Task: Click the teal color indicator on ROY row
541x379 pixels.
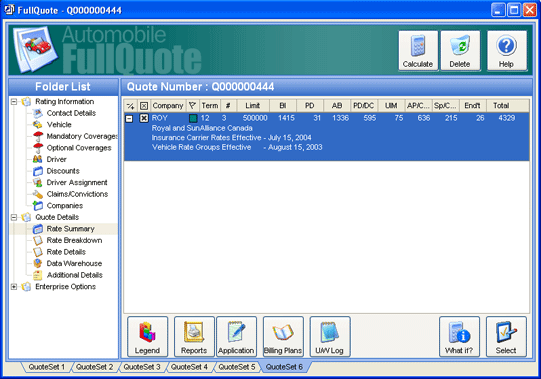Action: coord(193,118)
